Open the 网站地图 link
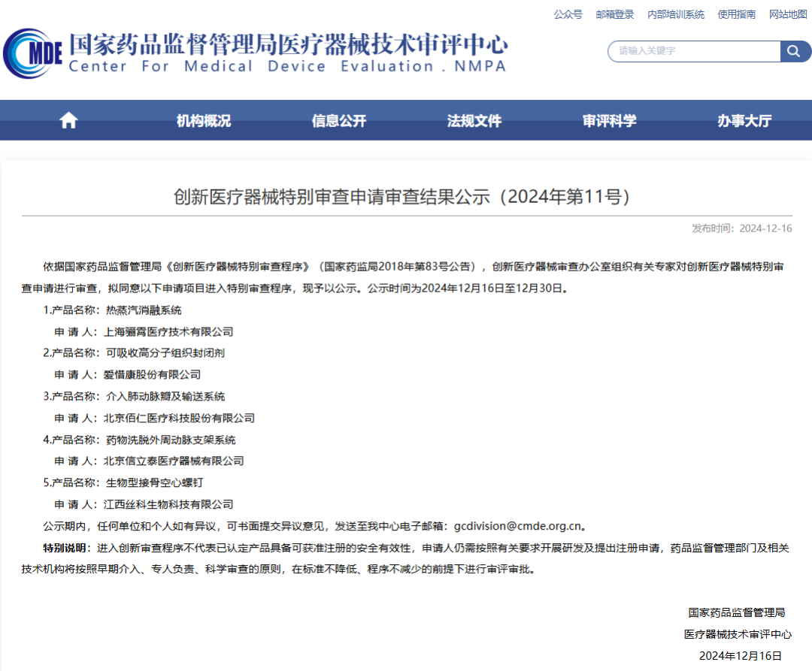This screenshot has height=671, width=812. click(x=787, y=14)
